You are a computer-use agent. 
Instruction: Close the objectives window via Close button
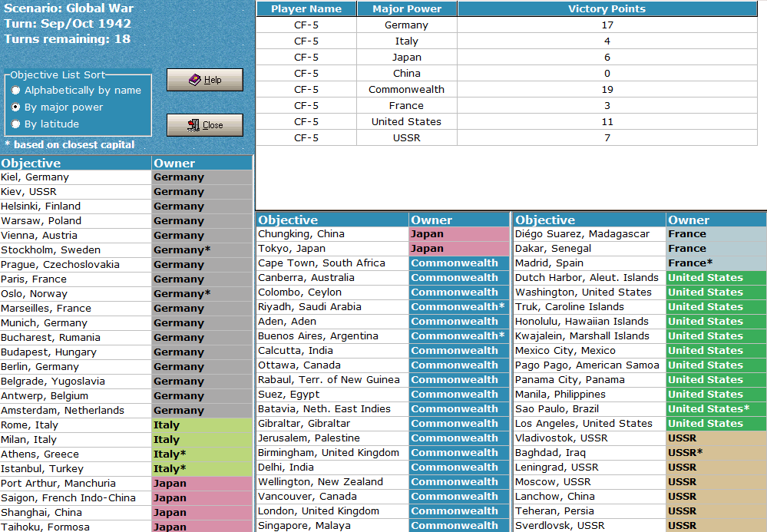tap(205, 125)
